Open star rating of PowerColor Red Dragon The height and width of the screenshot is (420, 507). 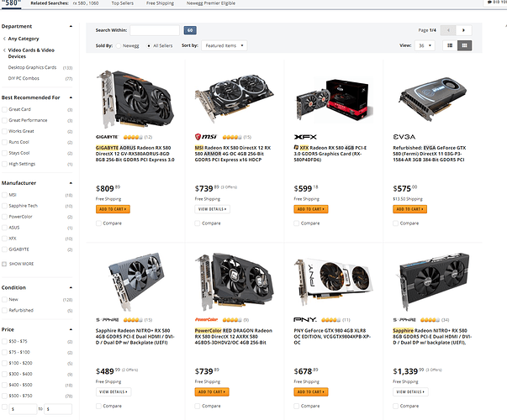(232, 320)
